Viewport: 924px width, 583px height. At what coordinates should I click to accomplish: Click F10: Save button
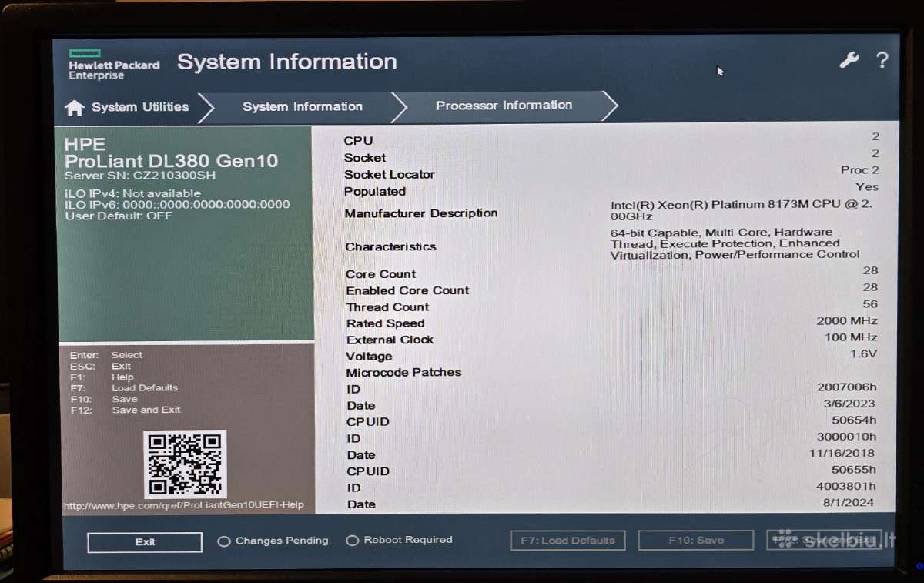(x=696, y=541)
